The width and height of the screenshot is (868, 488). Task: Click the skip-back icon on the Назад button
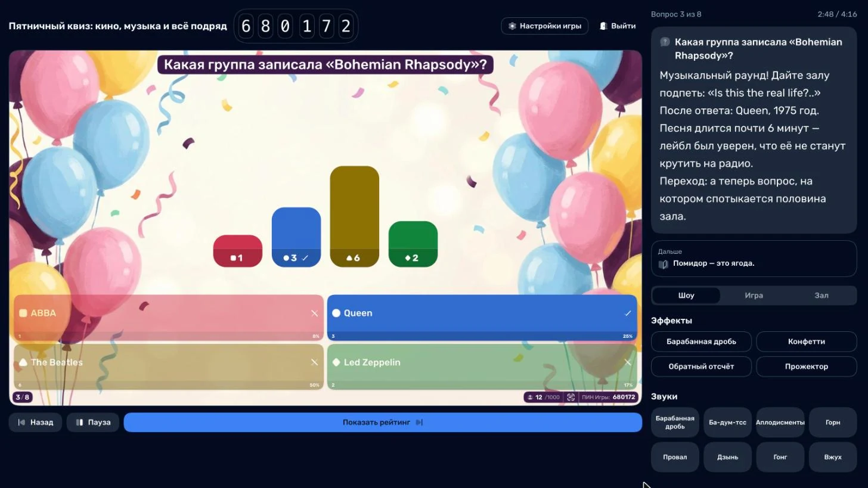click(x=21, y=422)
